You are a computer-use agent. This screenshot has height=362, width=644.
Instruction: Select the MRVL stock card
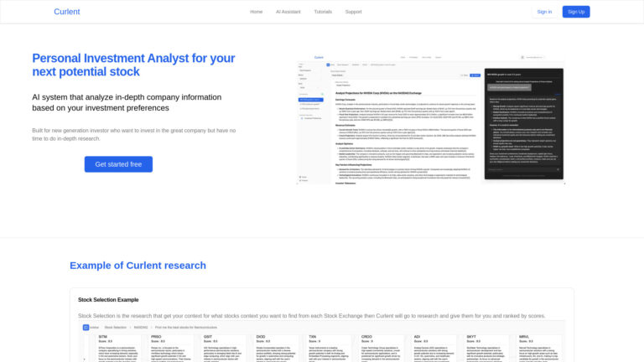(538, 348)
